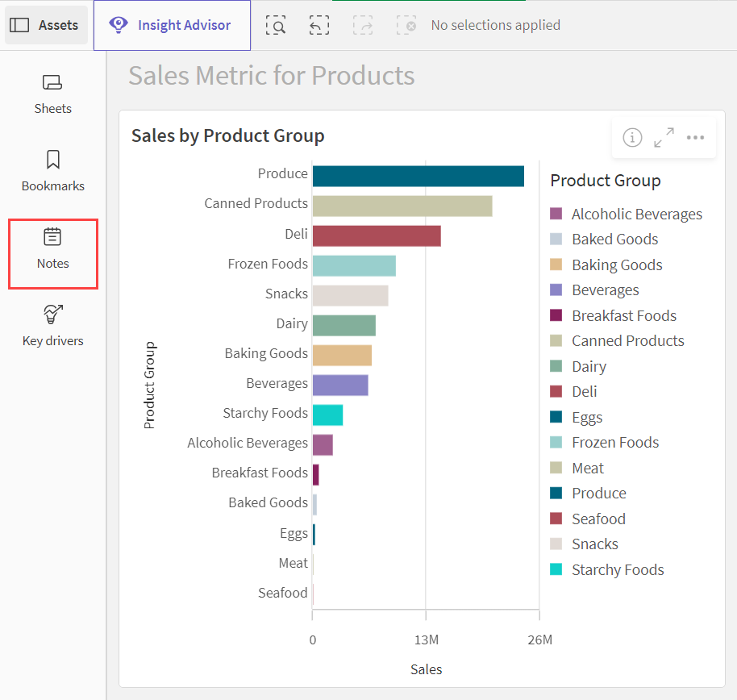This screenshot has width=737, height=700.
Task: Click Baking Goods legend swatch
Action: point(556,265)
